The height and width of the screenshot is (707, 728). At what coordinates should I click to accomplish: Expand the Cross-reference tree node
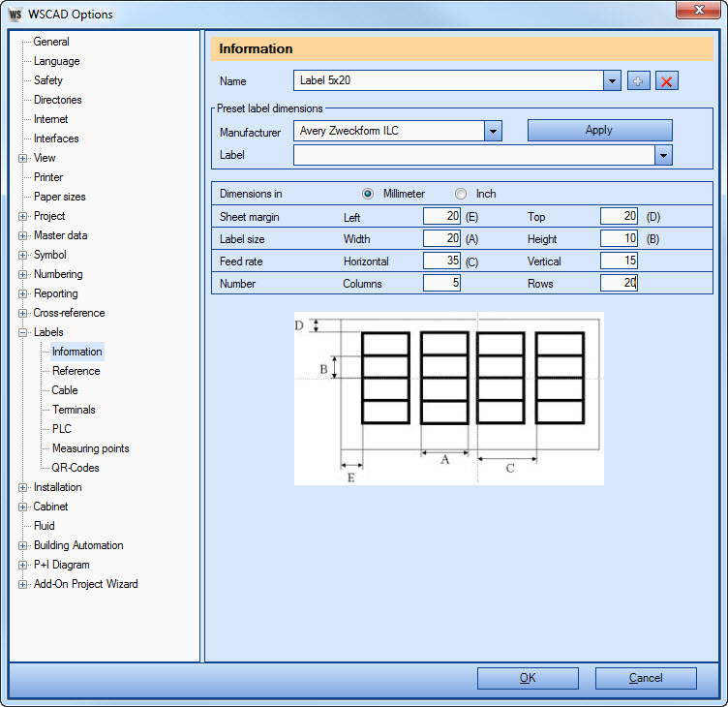click(23, 313)
